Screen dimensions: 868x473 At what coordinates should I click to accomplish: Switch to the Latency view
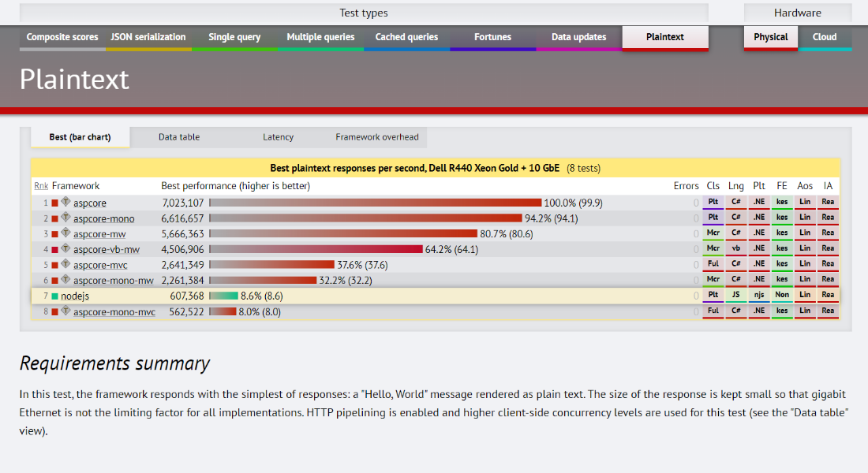pyautogui.click(x=278, y=137)
